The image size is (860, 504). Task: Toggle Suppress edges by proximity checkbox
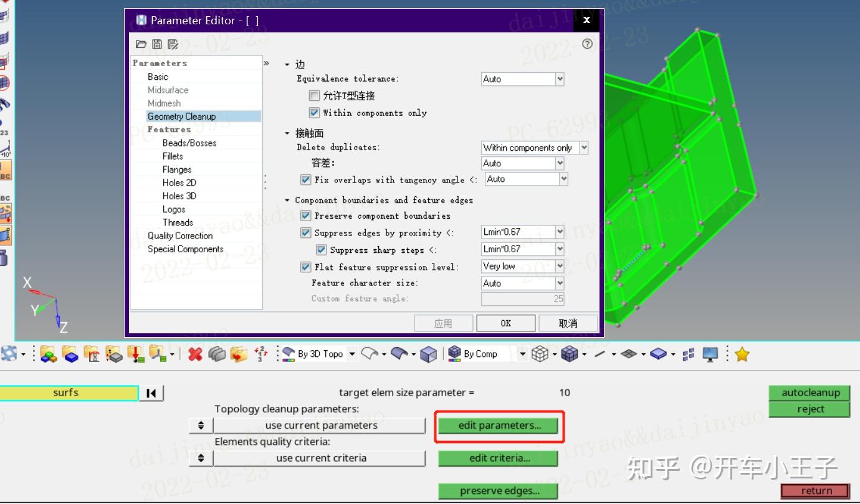tap(305, 233)
